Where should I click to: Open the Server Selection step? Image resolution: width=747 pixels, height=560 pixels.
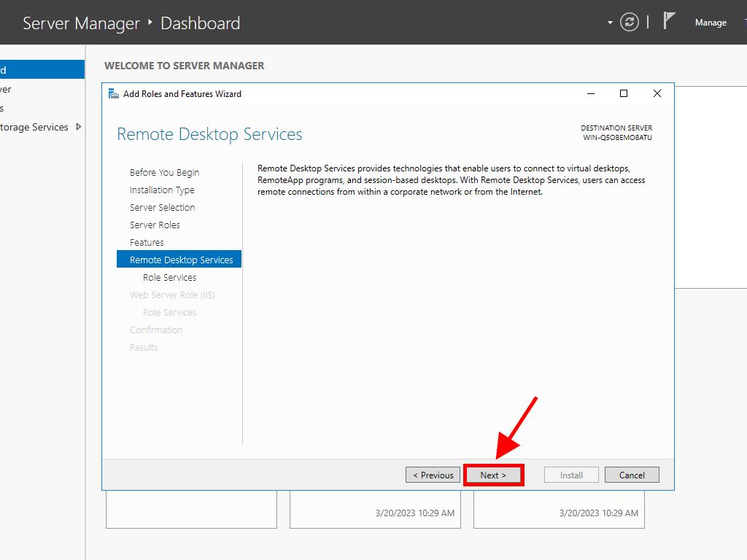click(162, 208)
